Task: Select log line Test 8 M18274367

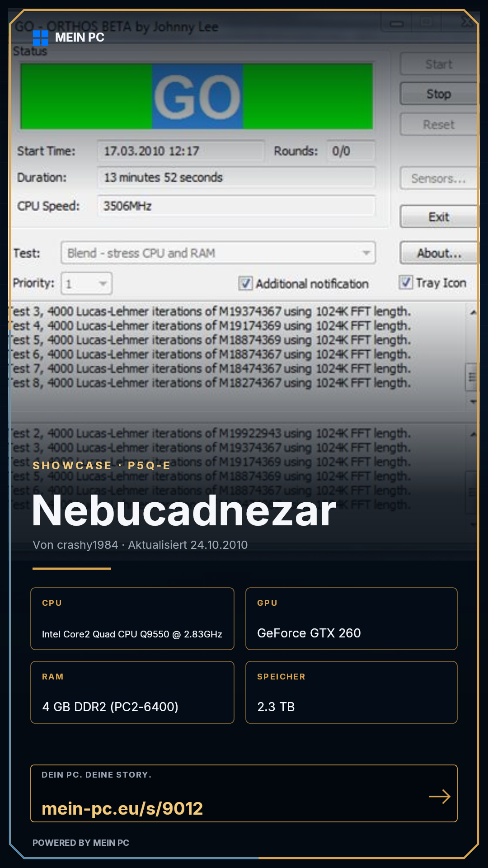Action: (x=210, y=383)
